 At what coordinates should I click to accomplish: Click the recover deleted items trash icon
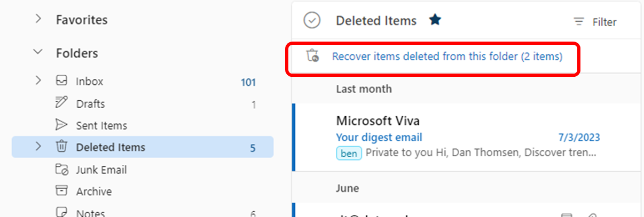coord(312,55)
